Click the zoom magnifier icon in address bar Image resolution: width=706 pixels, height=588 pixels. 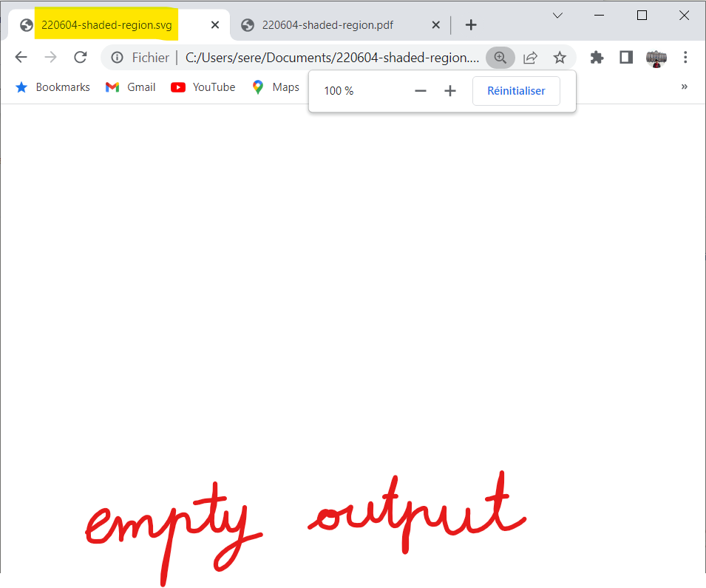pos(500,58)
